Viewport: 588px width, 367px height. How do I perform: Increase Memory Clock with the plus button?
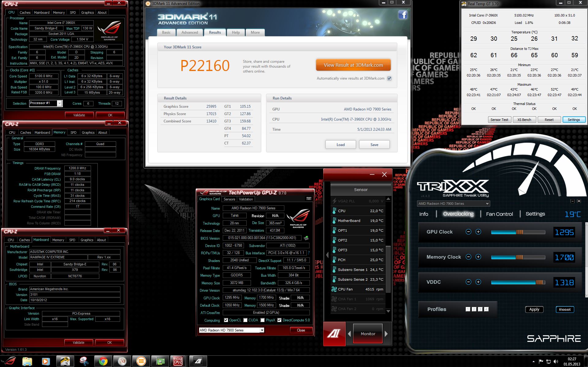point(478,257)
